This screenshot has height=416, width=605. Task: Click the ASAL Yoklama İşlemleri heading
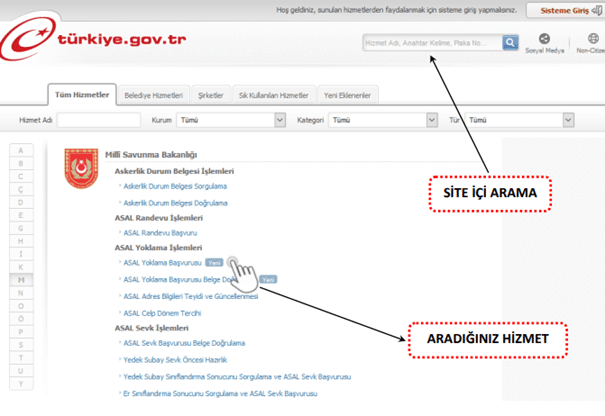pos(158,248)
